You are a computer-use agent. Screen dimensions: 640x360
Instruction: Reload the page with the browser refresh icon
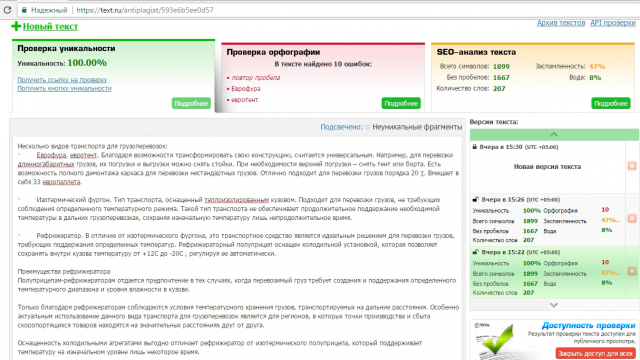(x=7, y=10)
